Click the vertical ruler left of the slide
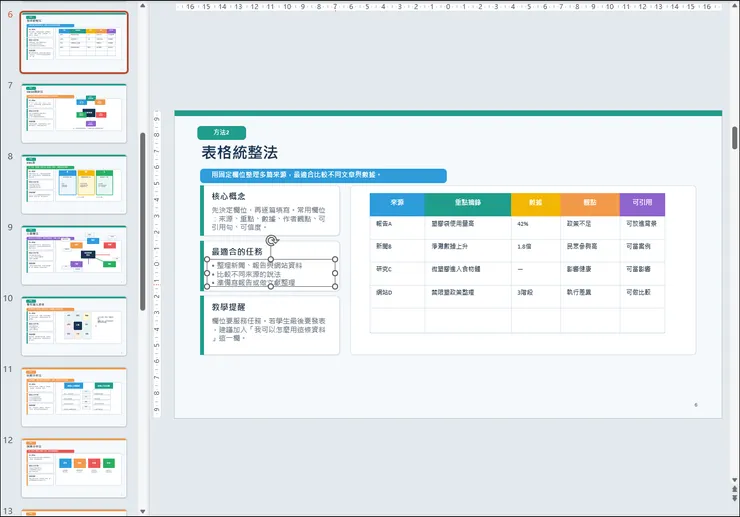The image size is (740, 517). point(157,264)
